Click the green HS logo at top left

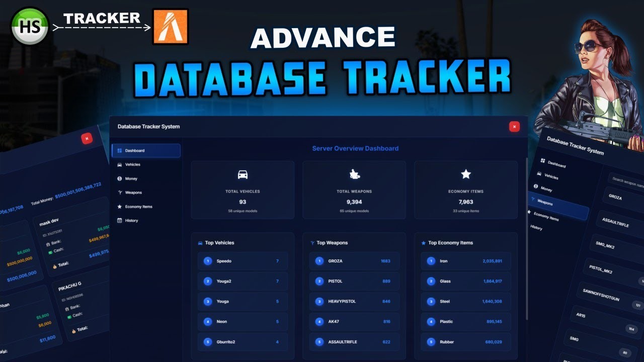30,26
